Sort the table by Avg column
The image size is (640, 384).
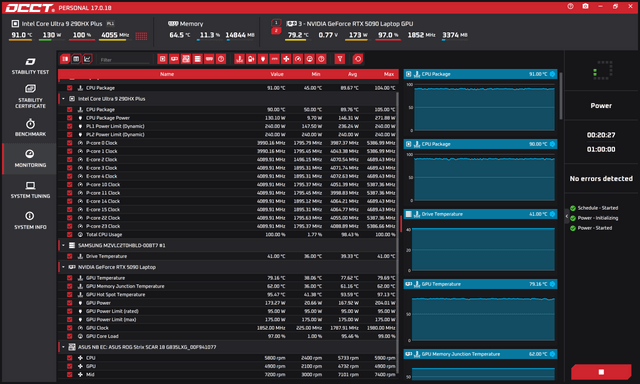[x=352, y=74]
